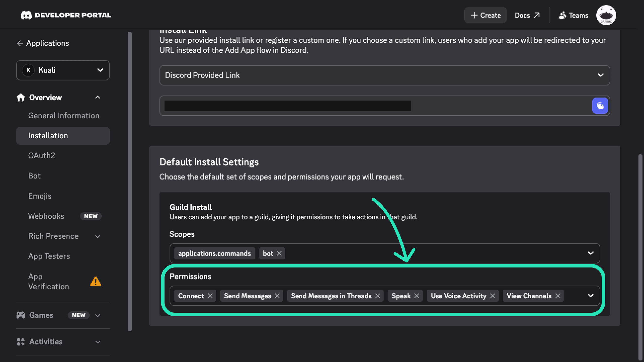
Task: Click the DEVELOPER PORTAL title
Action: pos(73,15)
